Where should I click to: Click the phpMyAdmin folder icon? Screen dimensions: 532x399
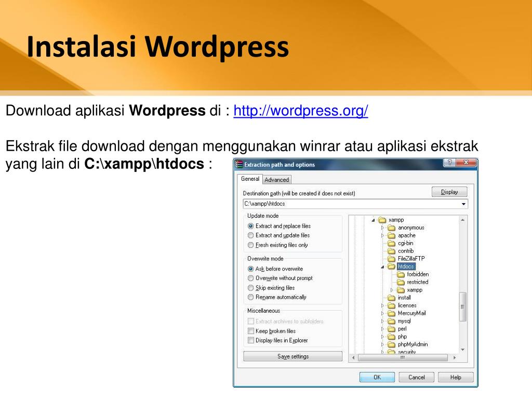coord(392,345)
